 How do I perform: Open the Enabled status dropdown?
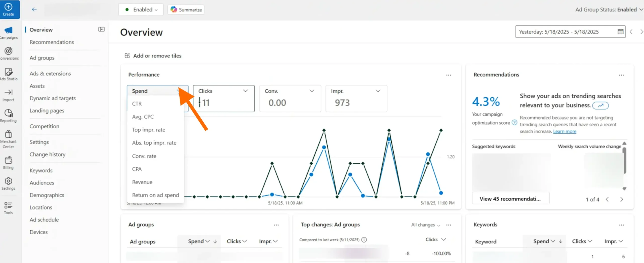pyautogui.click(x=141, y=9)
